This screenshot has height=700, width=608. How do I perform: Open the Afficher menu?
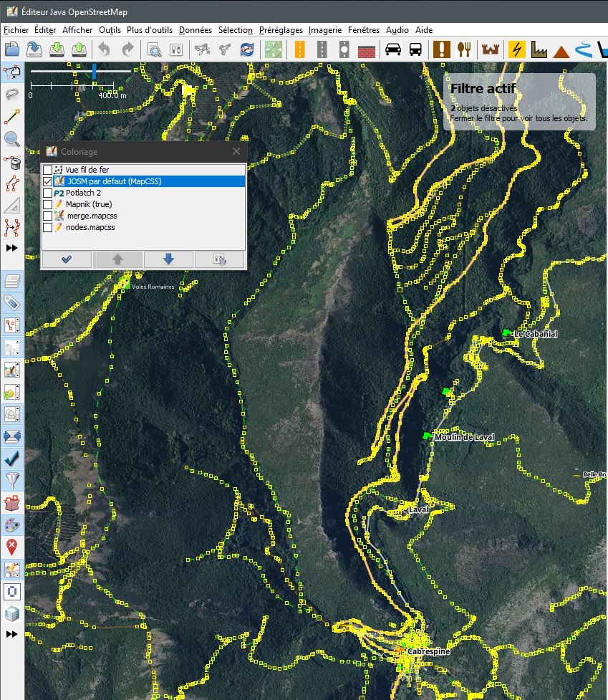[77, 30]
